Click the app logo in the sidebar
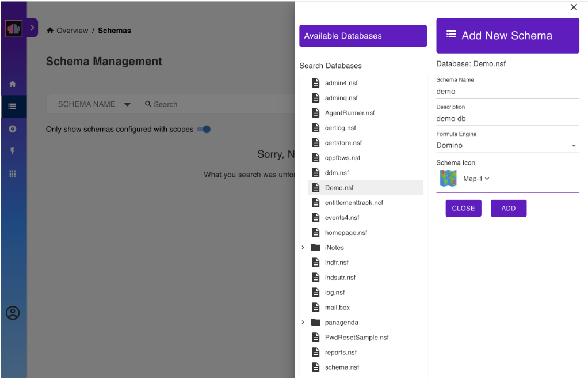The height and width of the screenshot is (379, 588). tap(13, 29)
